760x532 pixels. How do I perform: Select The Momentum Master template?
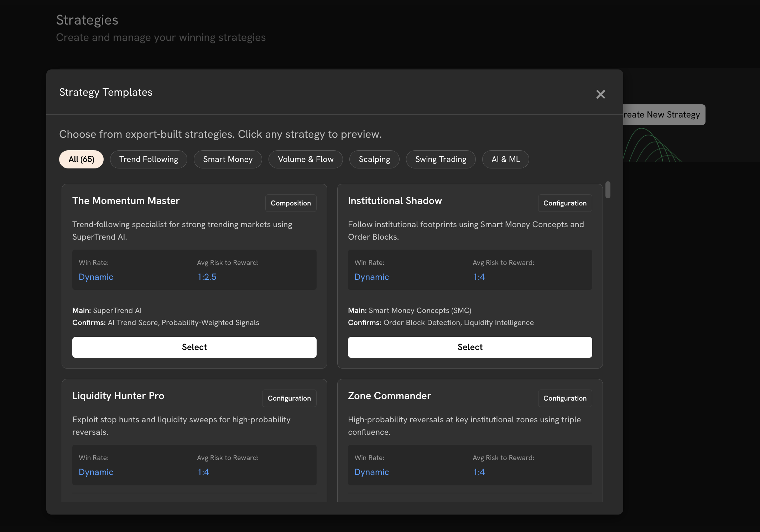coord(194,347)
